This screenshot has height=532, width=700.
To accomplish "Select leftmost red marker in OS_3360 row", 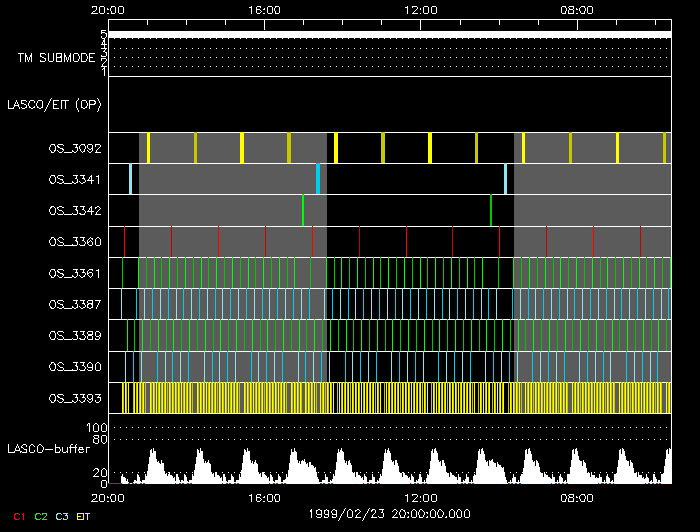I will coord(125,241).
